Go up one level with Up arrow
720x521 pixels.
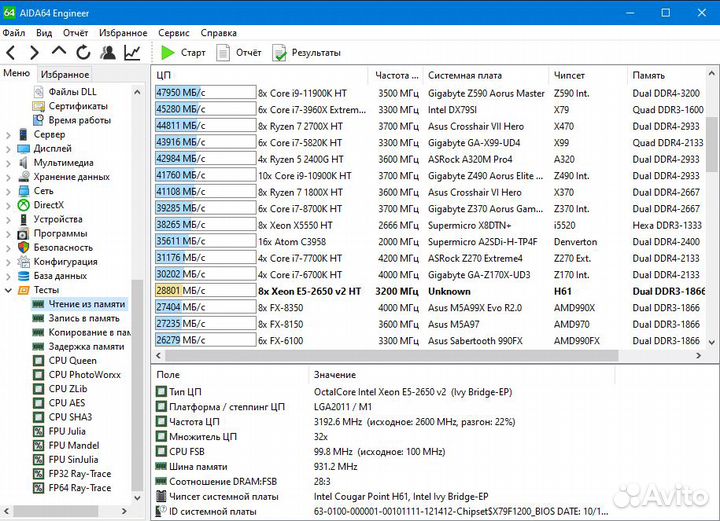pos(59,51)
